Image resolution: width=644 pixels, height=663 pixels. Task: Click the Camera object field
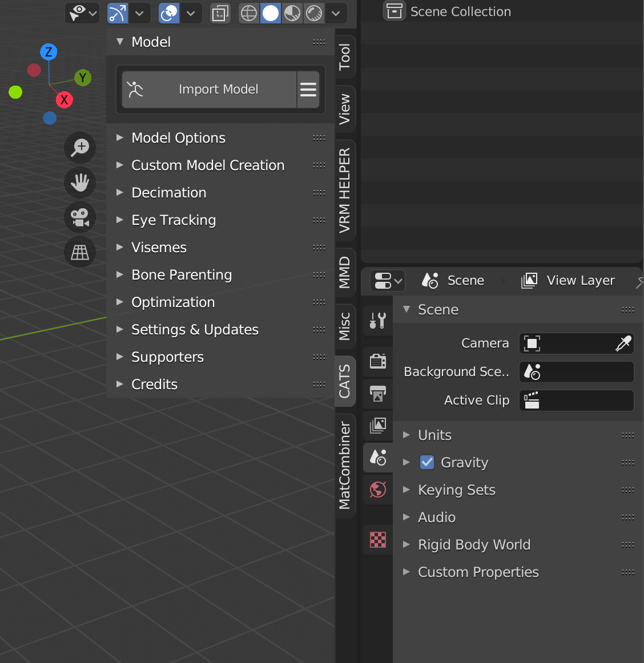pyautogui.click(x=576, y=343)
